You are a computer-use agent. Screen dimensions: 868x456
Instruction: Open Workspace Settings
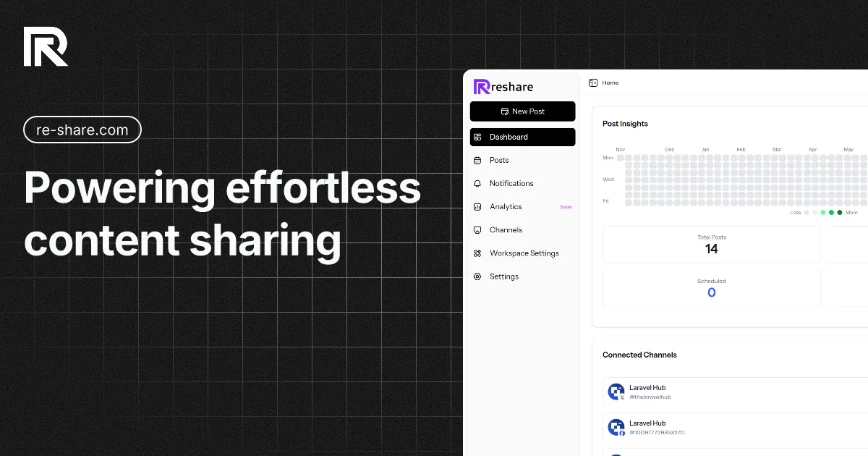[x=523, y=253]
